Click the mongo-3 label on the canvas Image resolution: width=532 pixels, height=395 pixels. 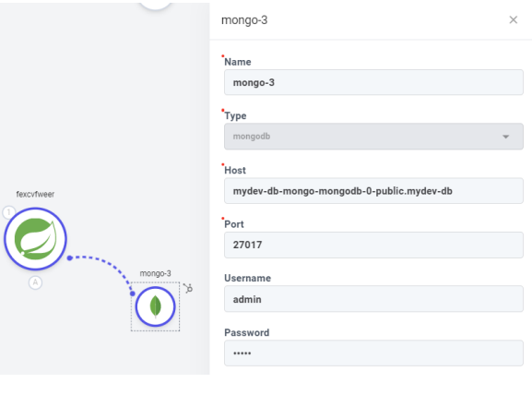(156, 273)
